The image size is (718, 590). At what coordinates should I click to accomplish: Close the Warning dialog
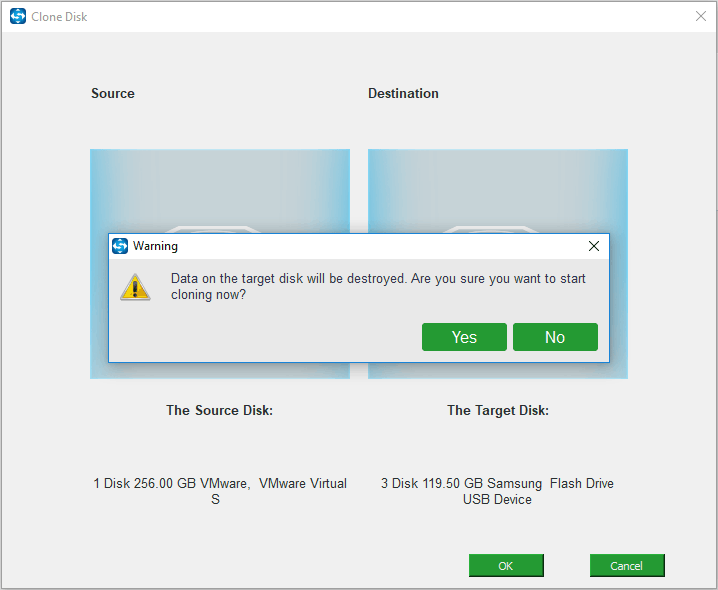click(594, 246)
